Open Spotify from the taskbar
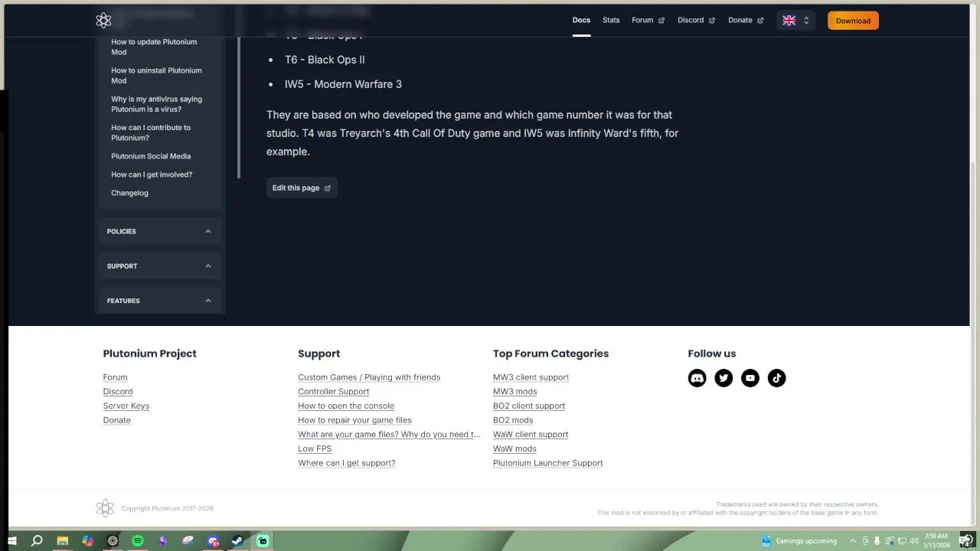 (138, 541)
